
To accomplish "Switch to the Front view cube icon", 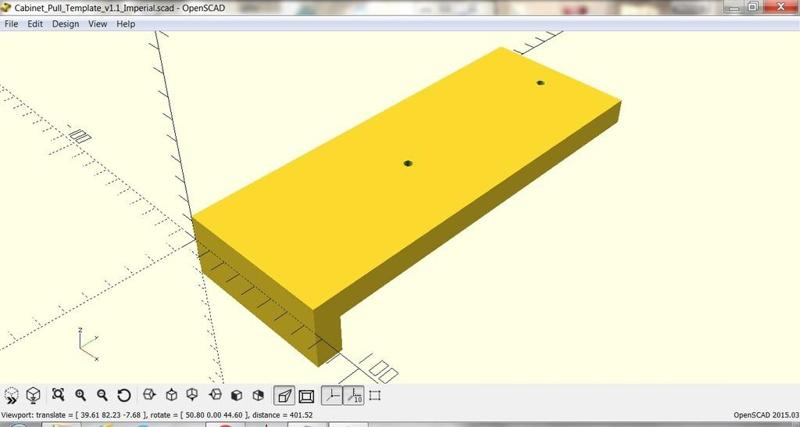I will pos(237,395).
